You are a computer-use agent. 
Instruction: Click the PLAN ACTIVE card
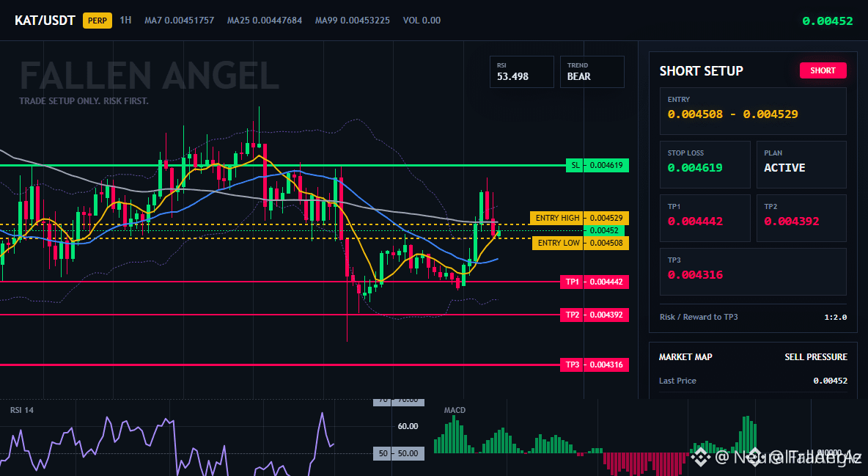tap(801, 164)
